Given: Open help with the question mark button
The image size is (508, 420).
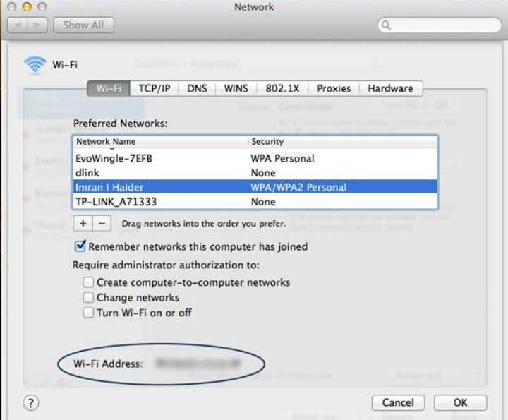Looking at the screenshot, I should 31,403.
